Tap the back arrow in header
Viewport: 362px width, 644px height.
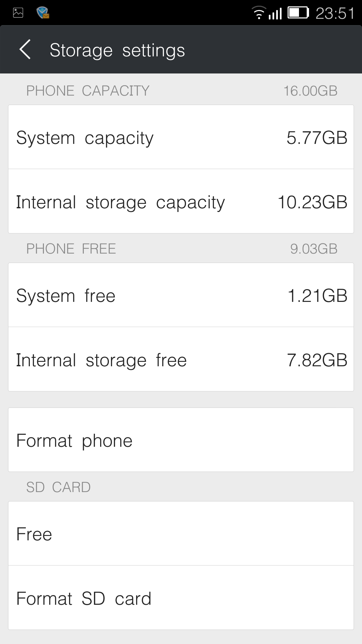tap(25, 50)
